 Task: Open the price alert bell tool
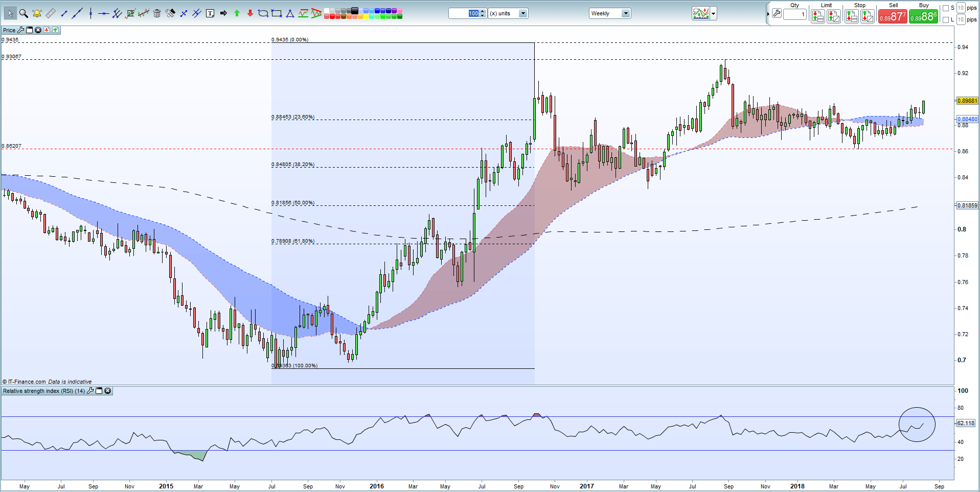(37, 14)
